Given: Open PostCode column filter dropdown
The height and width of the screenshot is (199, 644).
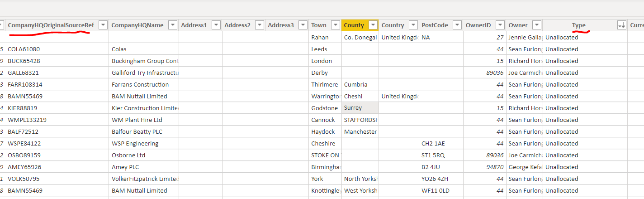Looking at the screenshot, I should coord(457,25).
